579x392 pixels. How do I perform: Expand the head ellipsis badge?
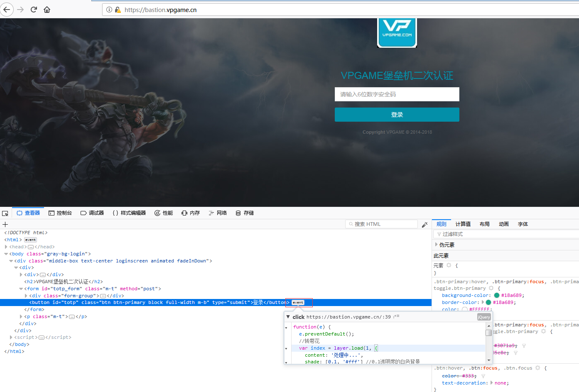(31, 247)
